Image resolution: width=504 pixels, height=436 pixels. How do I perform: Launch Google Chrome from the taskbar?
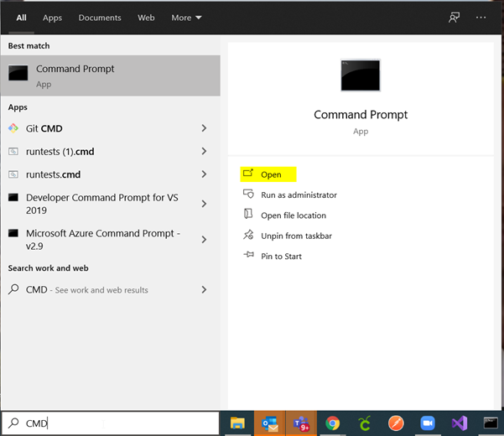(333, 423)
